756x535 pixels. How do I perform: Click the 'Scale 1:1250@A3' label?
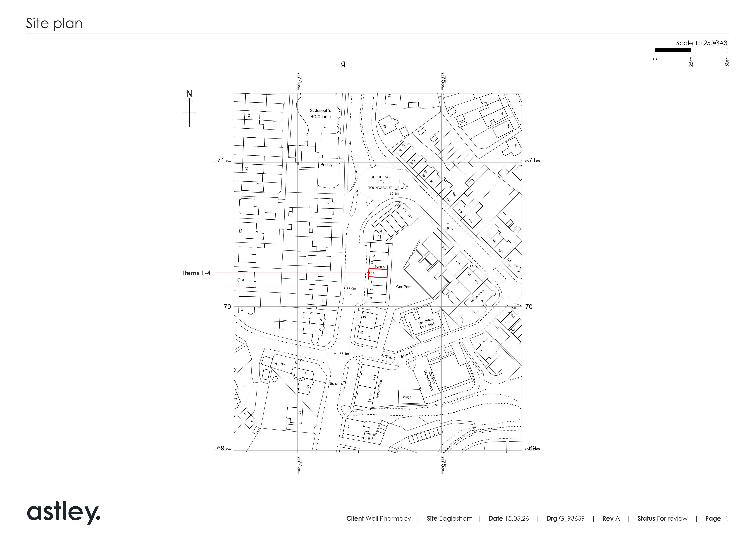pos(702,43)
